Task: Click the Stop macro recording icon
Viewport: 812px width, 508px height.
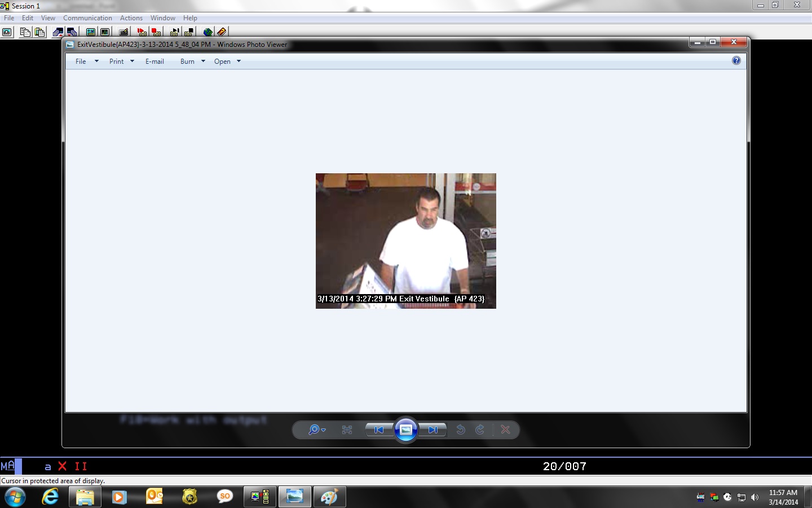Action: (156, 32)
